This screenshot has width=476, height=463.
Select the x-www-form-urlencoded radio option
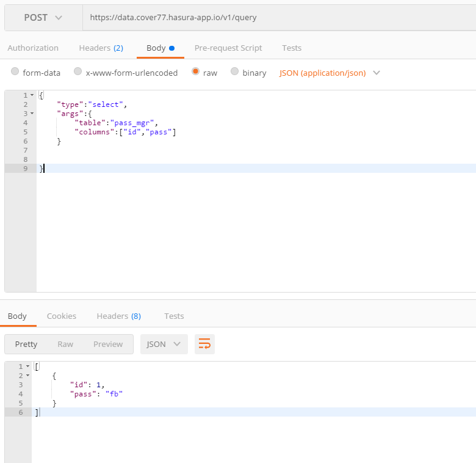(x=78, y=72)
